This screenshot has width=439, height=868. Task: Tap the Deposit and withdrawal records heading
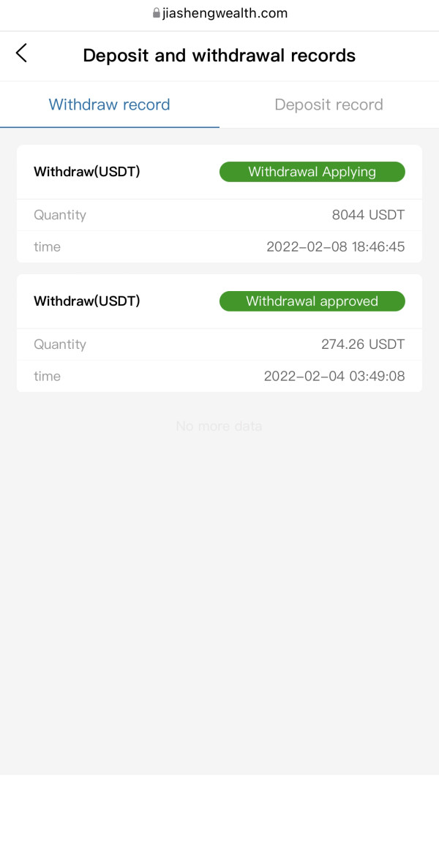coord(219,56)
